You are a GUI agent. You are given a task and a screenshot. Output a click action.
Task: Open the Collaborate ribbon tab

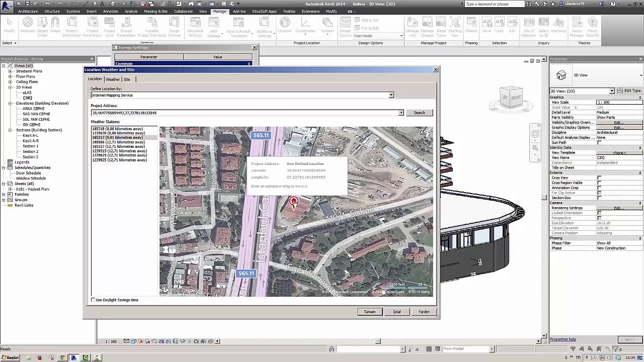pyautogui.click(x=183, y=11)
